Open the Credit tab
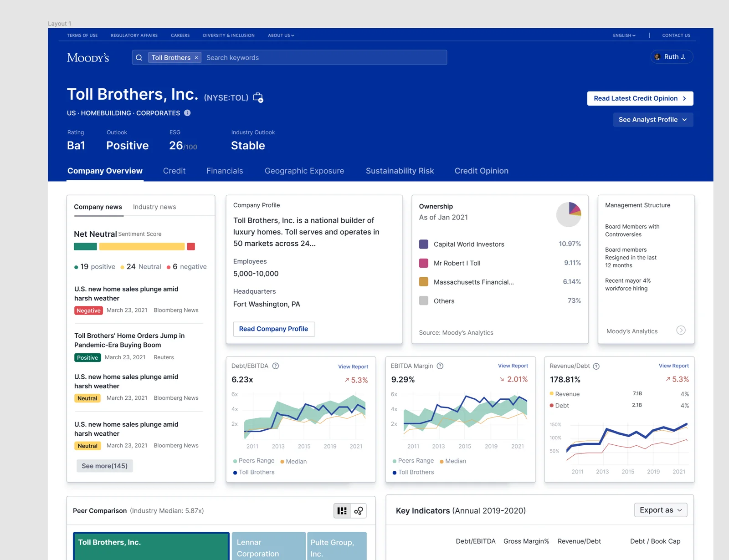The height and width of the screenshot is (560, 729). pos(174,171)
